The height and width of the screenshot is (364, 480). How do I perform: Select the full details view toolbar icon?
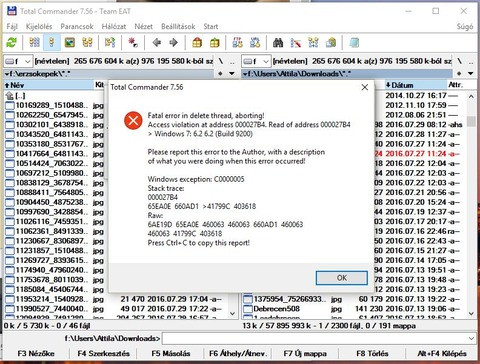[52, 43]
